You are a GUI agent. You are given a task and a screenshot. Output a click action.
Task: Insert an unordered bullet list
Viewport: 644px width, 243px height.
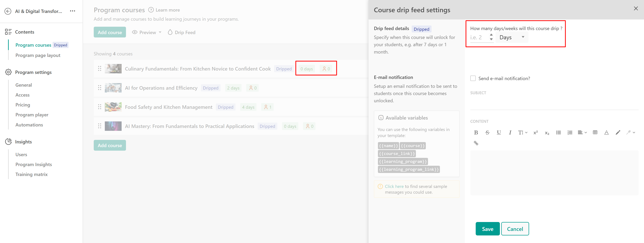558,132
